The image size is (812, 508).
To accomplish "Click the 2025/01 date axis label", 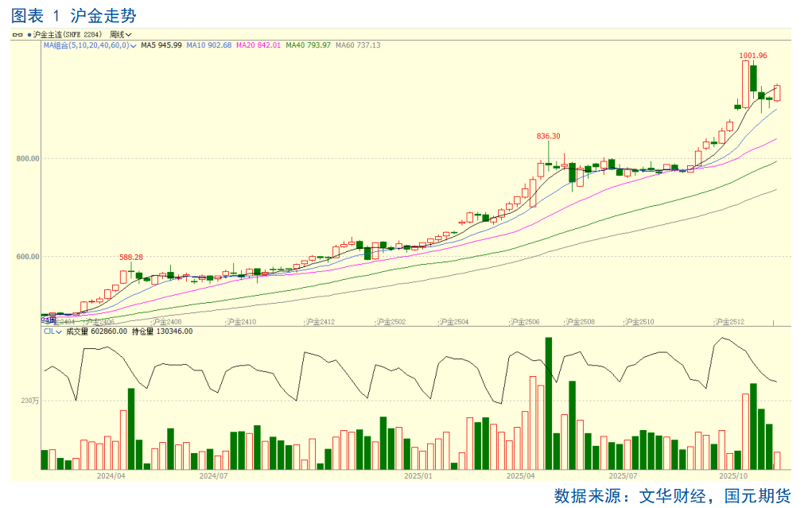I will (418, 475).
